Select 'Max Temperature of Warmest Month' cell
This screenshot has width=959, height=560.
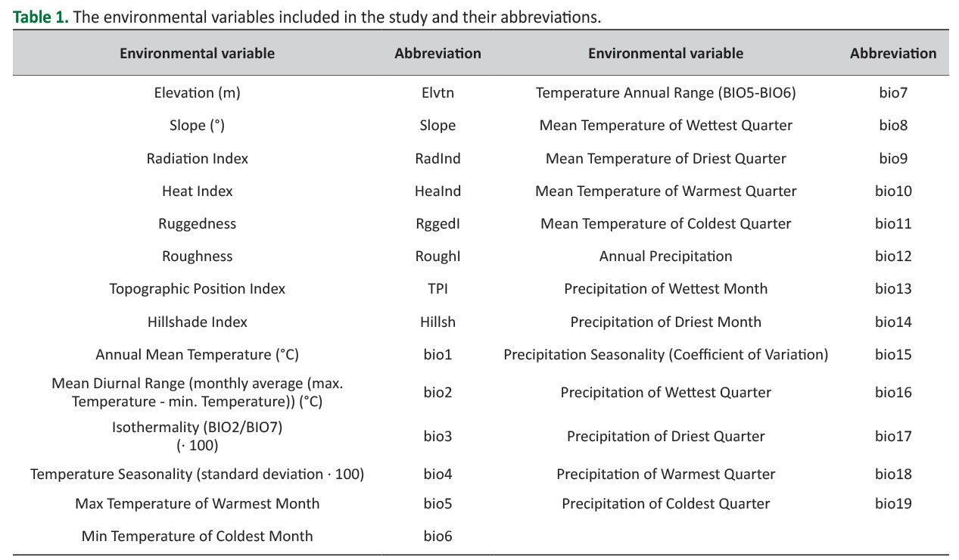(197, 503)
